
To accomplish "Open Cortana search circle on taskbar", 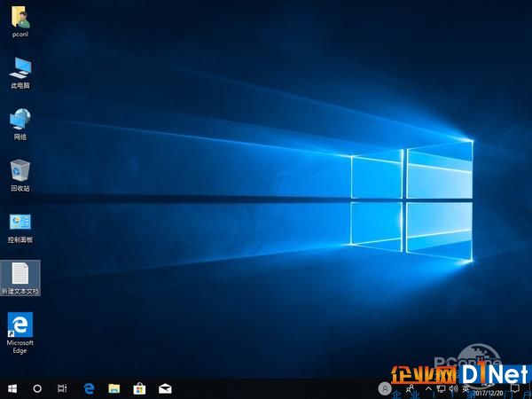I will (x=37, y=388).
